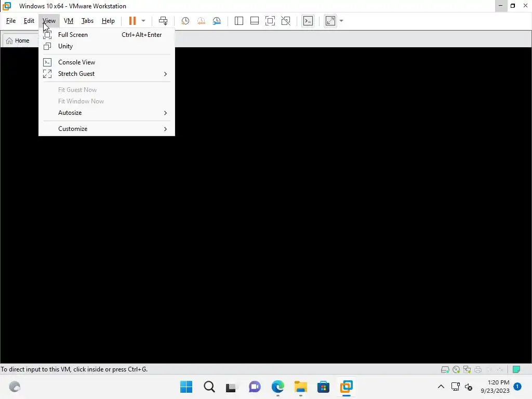Click the orange Pause VM button
The height and width of the screenshot is (399, 532).
pyautogui.click(x=132, y=21)
